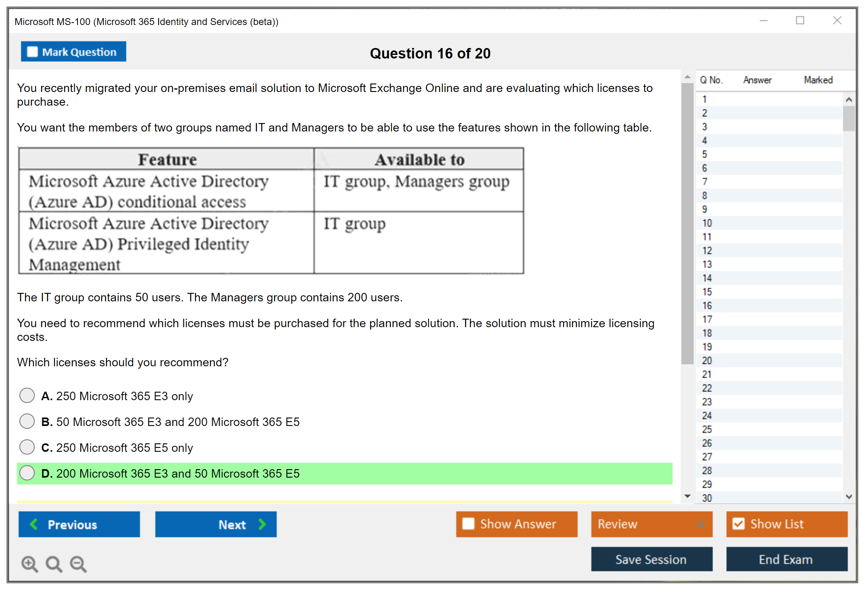Select answer C 250 Microsoft 365 E5 only
Screen dimensions: 868x593
(x=27, y=447)
